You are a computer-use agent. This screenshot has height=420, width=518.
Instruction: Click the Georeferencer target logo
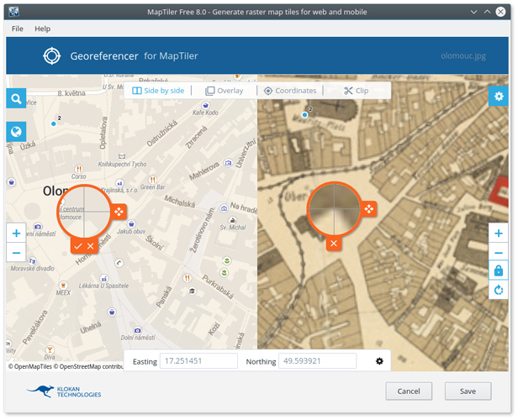point(52,55)
